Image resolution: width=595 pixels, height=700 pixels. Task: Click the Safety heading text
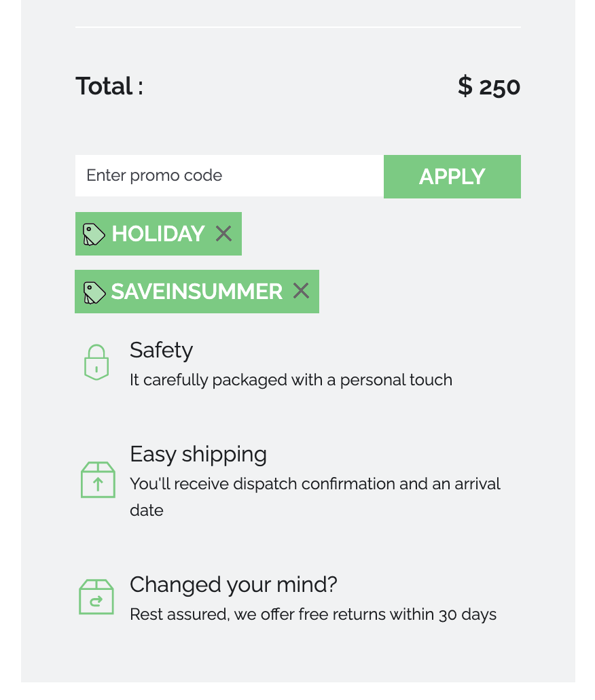(x=161, y=350)
